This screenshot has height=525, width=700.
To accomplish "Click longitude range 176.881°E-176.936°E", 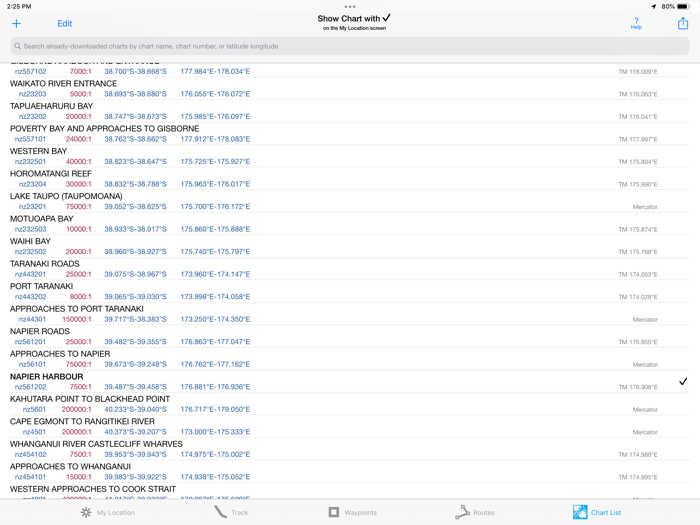I will [x=215, y=387].
